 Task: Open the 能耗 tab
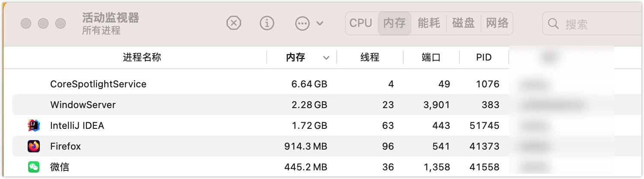tap(429, 23)
